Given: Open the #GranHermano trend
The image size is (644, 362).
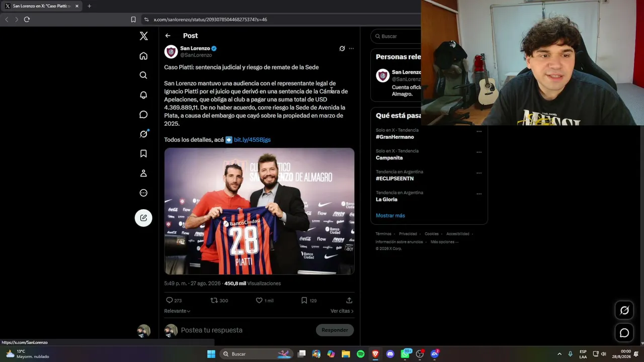Looking at the screenshot, I should 395,137.
